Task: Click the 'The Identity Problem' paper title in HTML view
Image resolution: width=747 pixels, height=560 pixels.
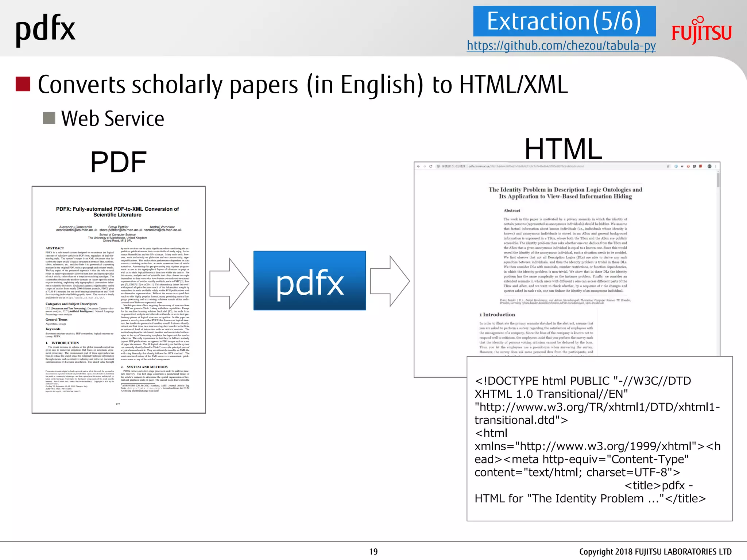Action: 565,193
